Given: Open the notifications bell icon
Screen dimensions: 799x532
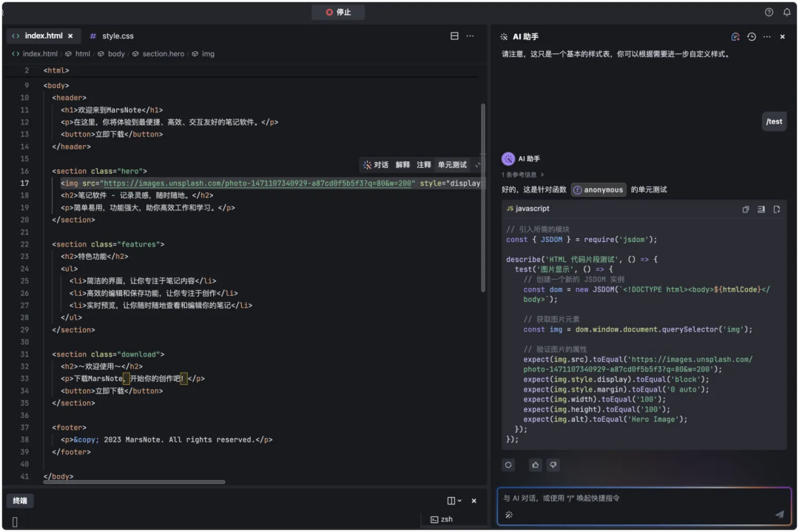Looking at the screenshot, I should coord(786,13).
